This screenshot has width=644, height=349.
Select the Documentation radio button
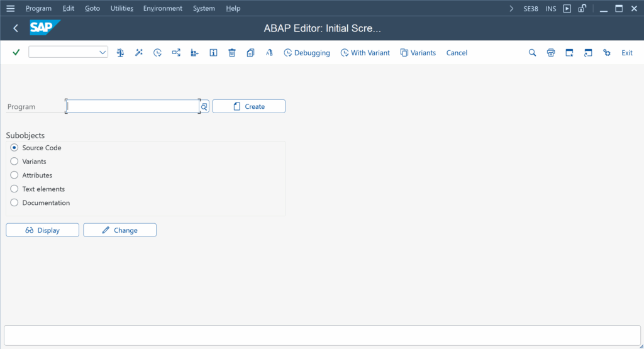pos(14,202)
